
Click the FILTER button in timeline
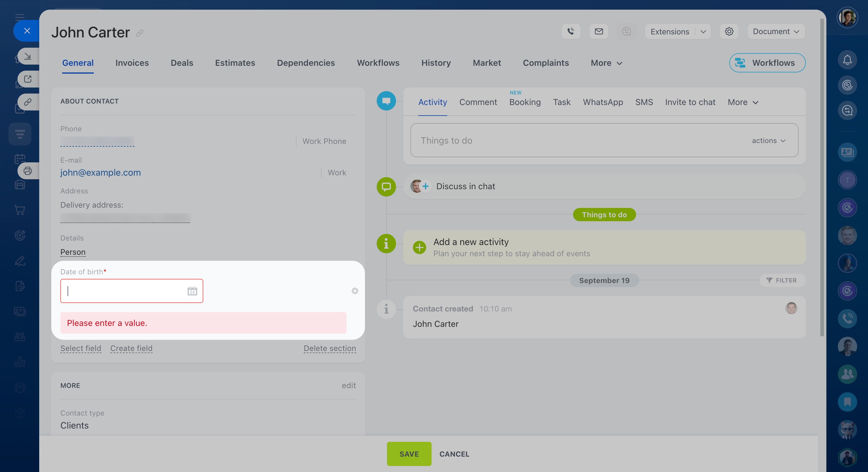tap(782, 280)
